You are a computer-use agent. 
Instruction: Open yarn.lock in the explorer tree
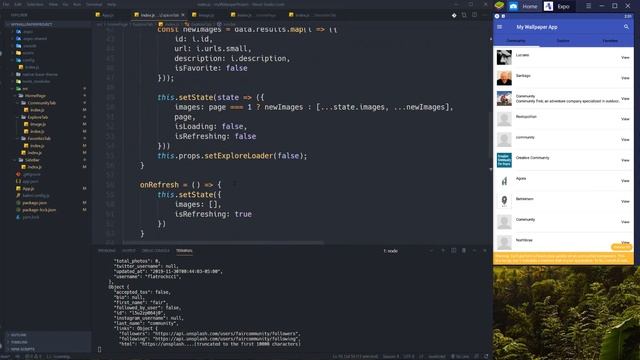[x=31, y=217]
